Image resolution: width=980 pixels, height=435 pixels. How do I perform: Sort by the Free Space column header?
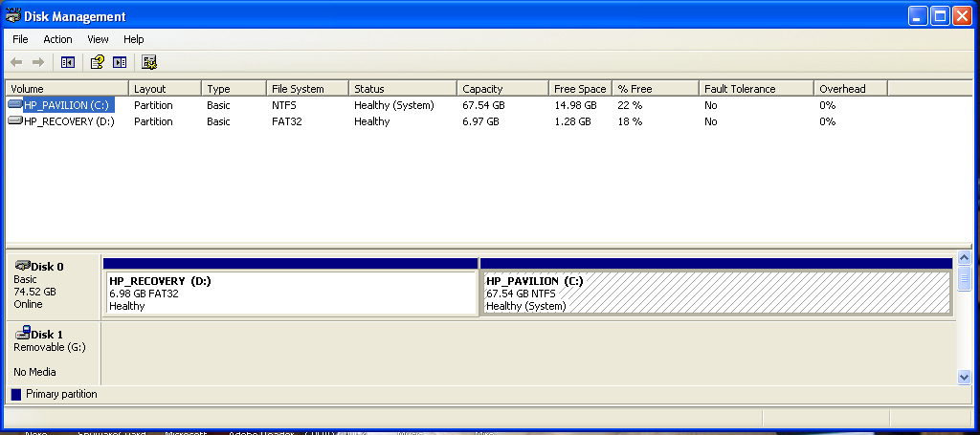click(580, 89)
